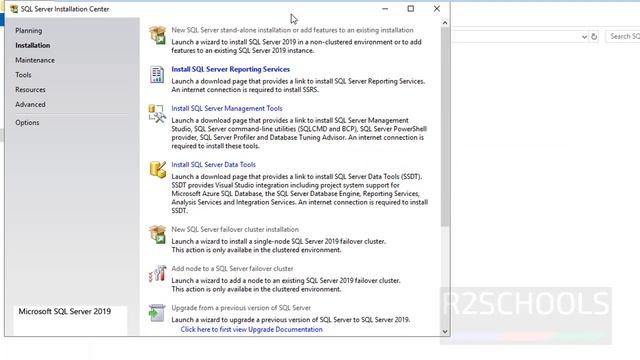Click Add node to a SQL Server failover cluster

coord(232,269)
